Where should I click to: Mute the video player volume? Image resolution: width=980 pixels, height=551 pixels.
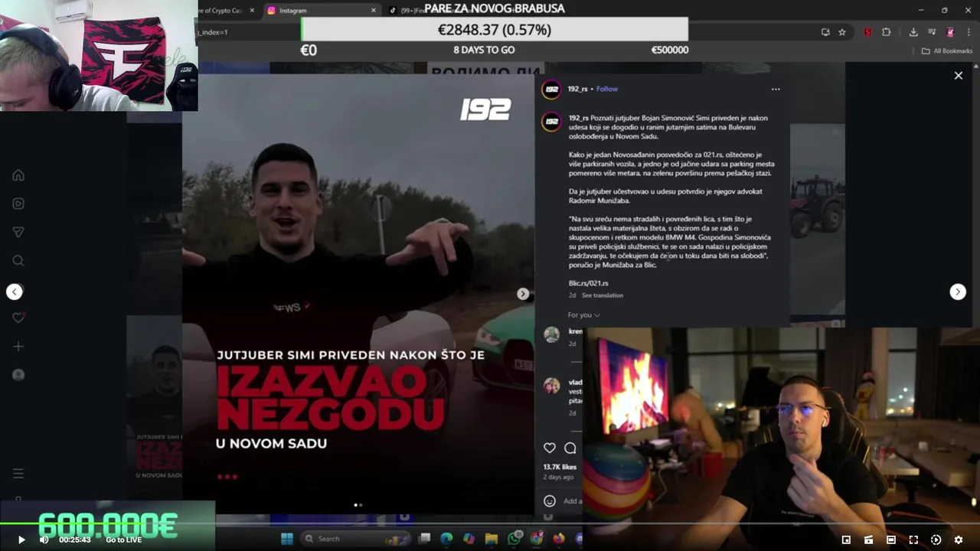(44, 540)
